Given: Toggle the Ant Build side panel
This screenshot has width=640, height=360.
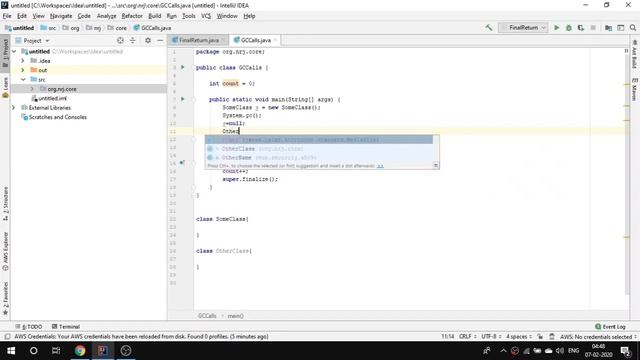Looking at the screenshot, I should tap(634, 54).
